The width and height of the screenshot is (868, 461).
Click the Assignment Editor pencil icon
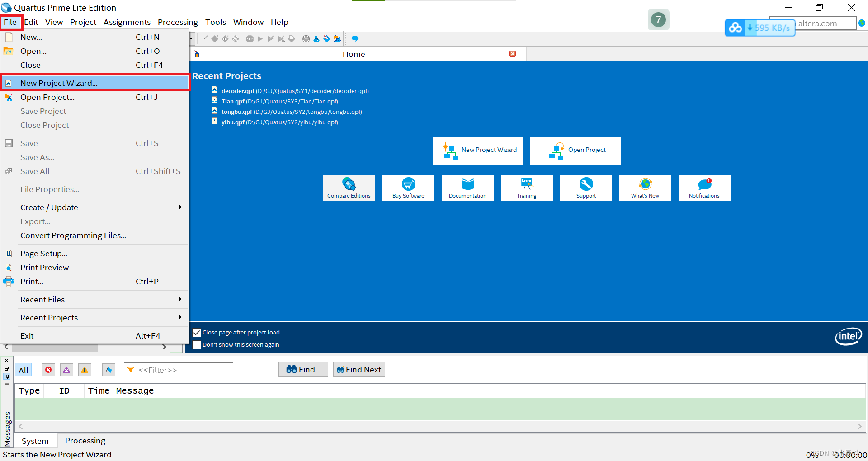204,39
